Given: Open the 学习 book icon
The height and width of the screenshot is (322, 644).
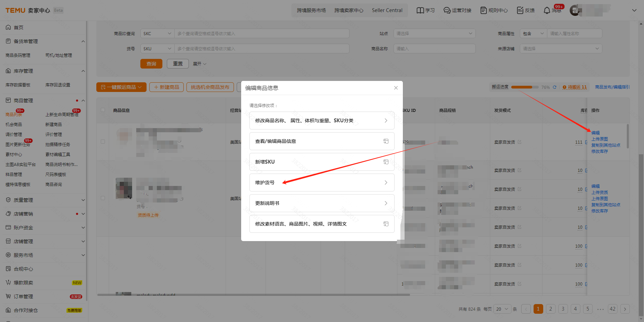Looking at the screenshot, I should (420, 10).
